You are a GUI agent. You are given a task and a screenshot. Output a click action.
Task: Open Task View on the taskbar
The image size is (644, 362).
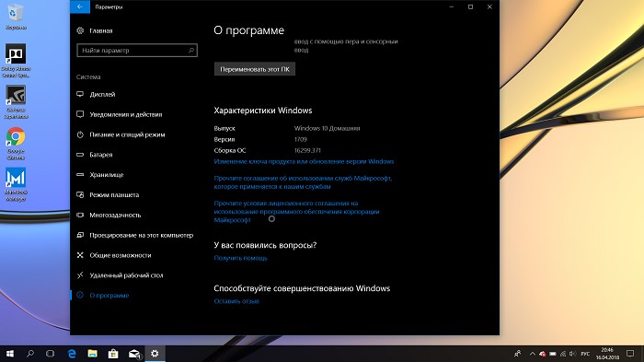[50, 354]
